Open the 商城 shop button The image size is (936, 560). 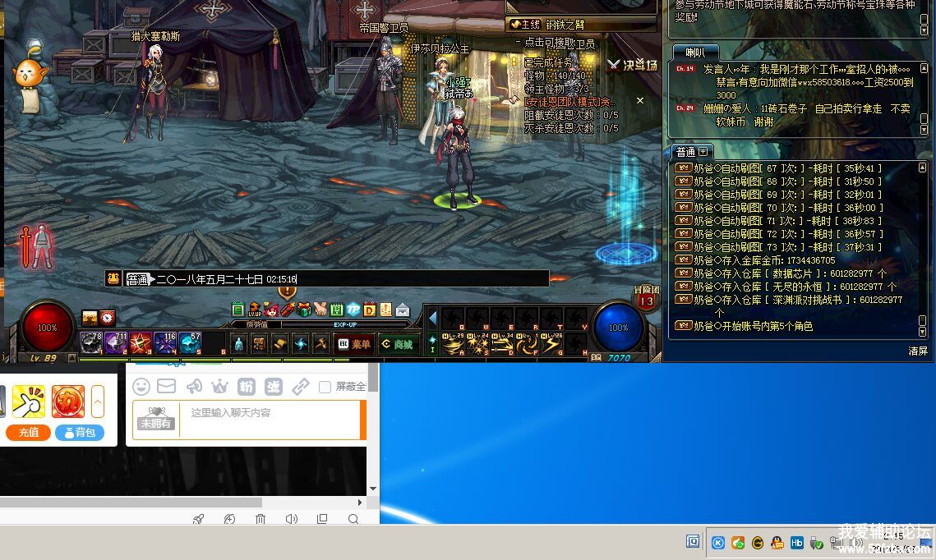(x=398, y=344)
